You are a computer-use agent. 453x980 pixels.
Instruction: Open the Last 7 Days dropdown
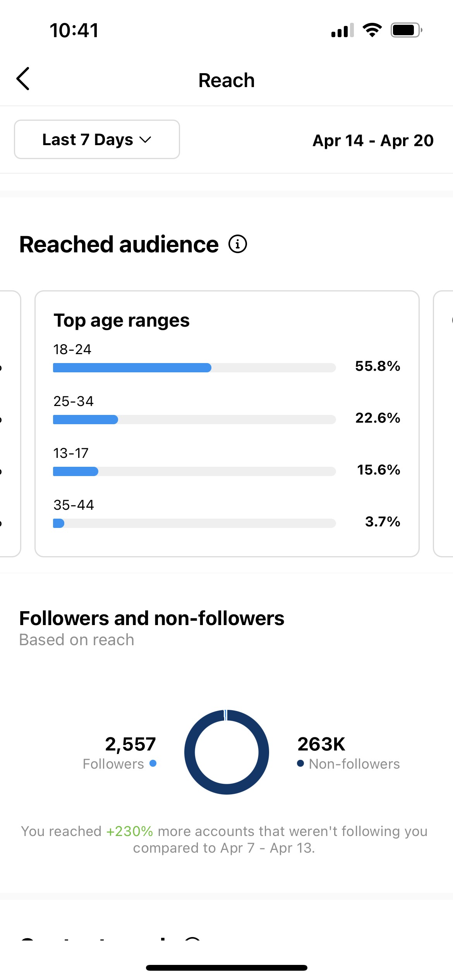pyautogui.click(x=97, y=139)
